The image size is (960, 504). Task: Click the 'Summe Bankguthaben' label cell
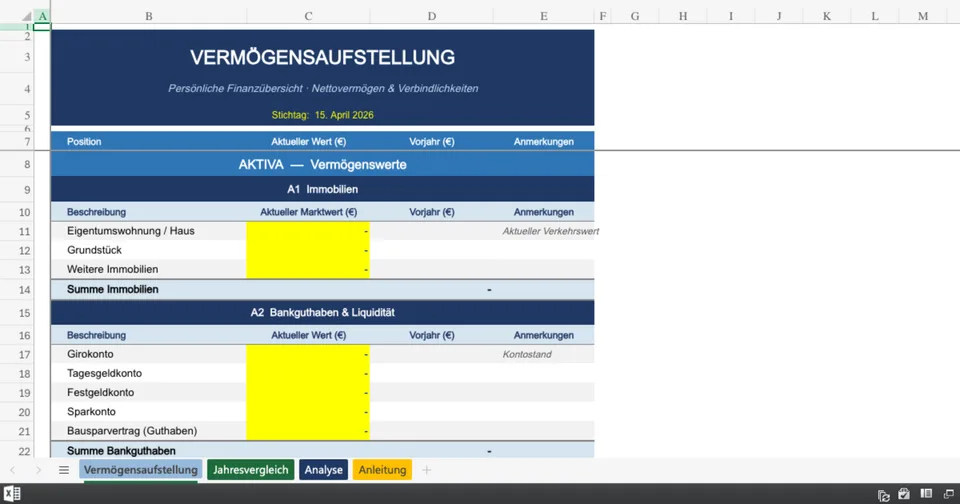[x=149, y=451]
